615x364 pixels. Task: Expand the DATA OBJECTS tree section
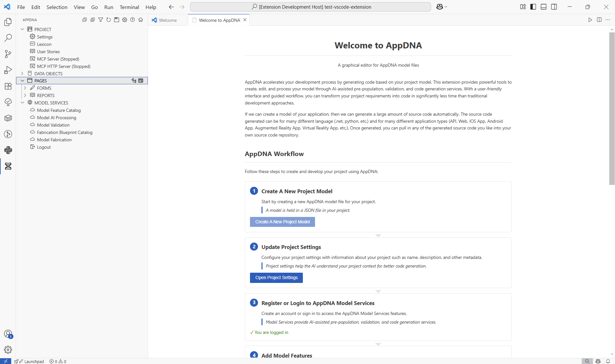22,73
